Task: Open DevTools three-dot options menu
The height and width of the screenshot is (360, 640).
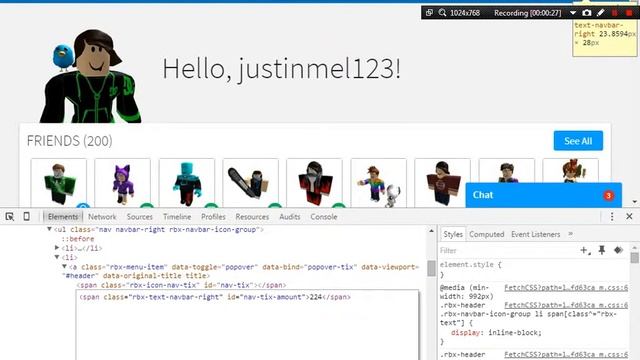Action: pos(612,216)
